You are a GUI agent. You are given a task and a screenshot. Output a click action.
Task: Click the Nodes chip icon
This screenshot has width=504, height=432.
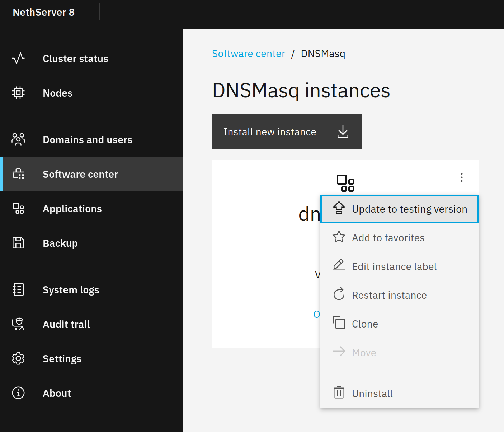coord(18,93)
